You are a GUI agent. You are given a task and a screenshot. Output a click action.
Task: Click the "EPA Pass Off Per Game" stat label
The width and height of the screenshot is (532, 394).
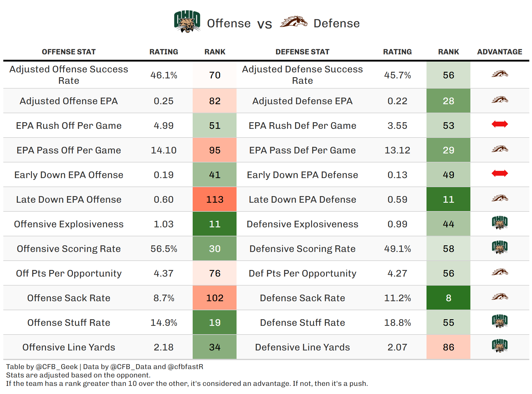coord(69,150)
